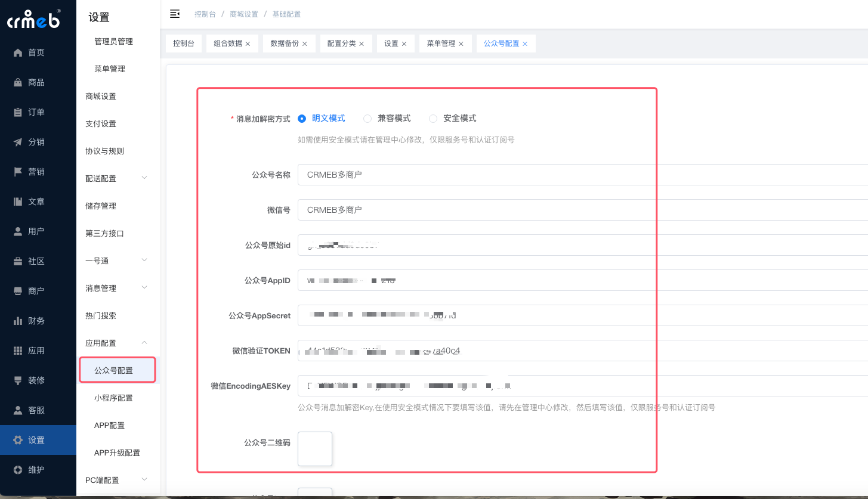Viewport: 868px width, 499px height.
Task: Toggle the sidebar collapse menu icon
Action: 175,14
